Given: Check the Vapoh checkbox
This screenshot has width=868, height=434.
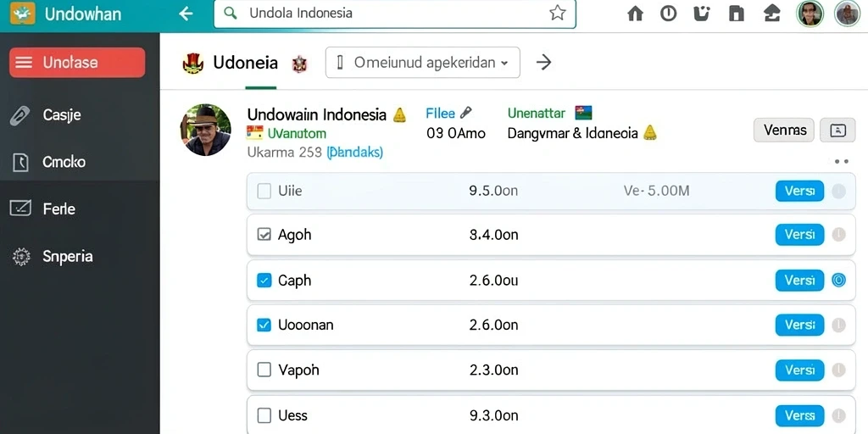Looking at the screenshot, I should coord(264,370).
